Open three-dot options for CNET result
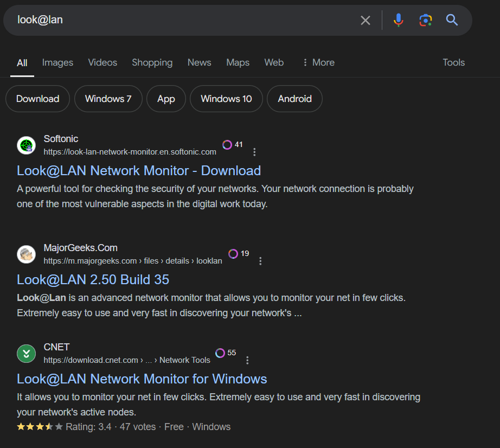The width and height of the screenshot is (500, 448). coord(248,360)
